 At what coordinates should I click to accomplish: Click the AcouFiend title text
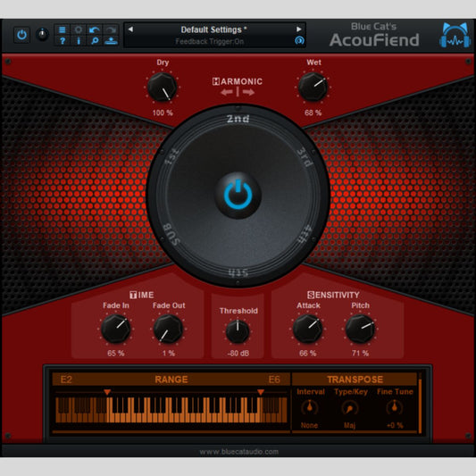tap(374, 40)
